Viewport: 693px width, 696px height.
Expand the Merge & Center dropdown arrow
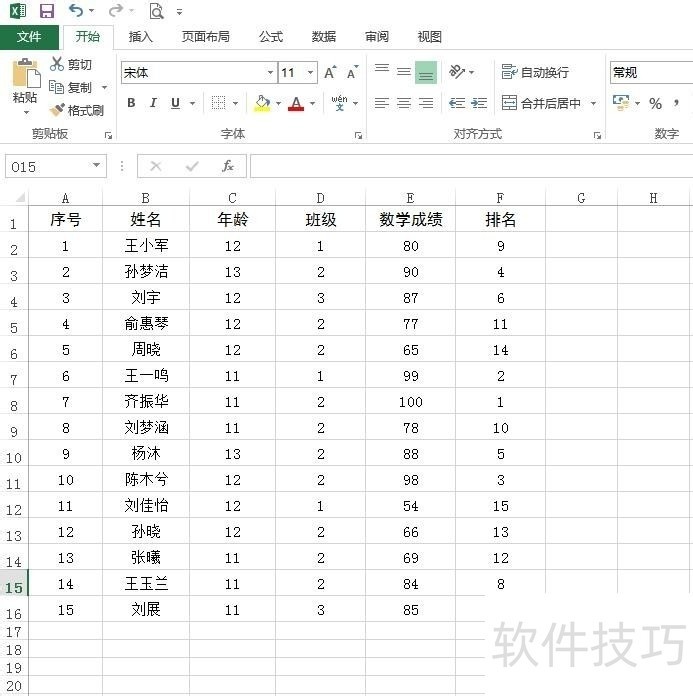pyautogui.click(x=593, y=103)
